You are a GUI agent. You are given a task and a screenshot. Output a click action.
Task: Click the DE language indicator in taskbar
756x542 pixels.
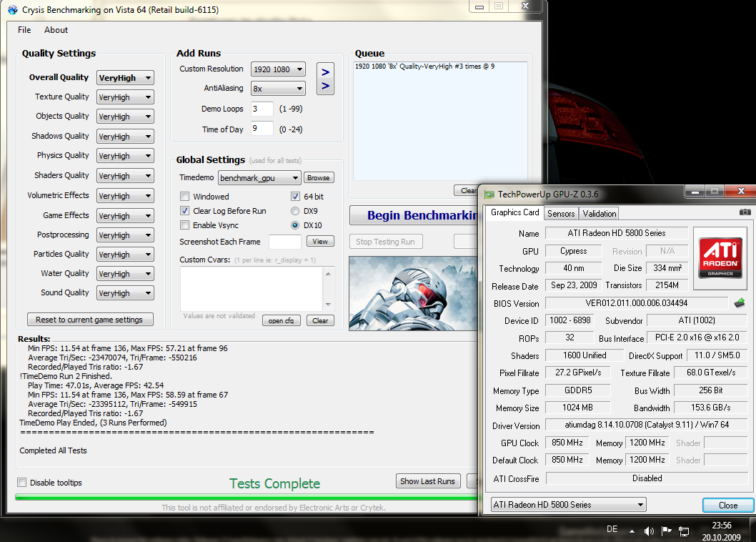(x=612, y=529)
